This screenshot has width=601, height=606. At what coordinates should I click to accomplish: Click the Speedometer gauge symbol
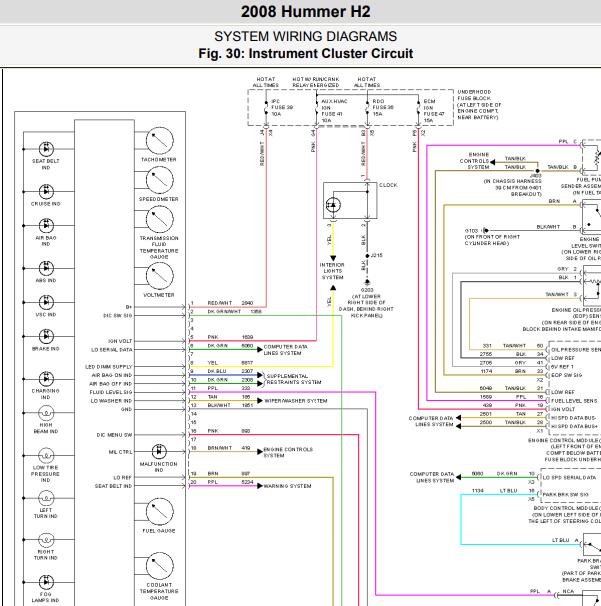pyautogui.click(x=160, y=180)
